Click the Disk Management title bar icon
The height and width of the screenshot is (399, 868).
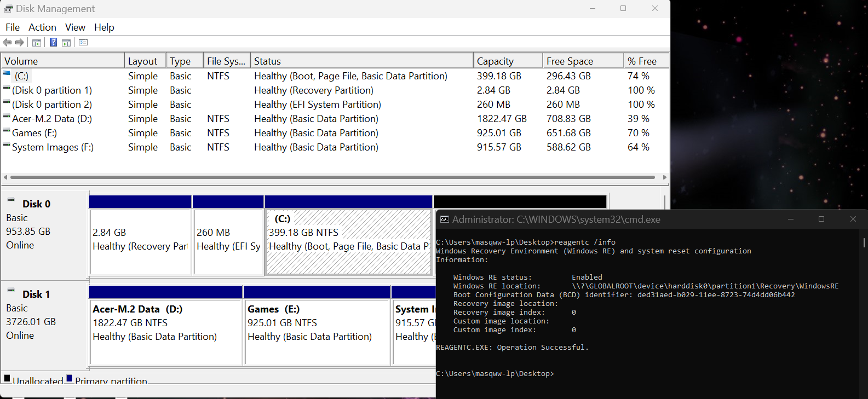pos(8,9)
